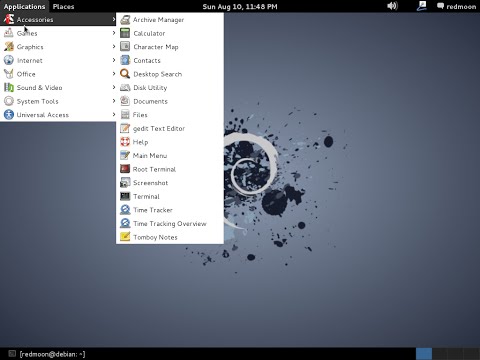Select the Tomboy Notes label
The width and height of the screenshot is (480, 360).
pyautogui.click(x=155, y=237)
